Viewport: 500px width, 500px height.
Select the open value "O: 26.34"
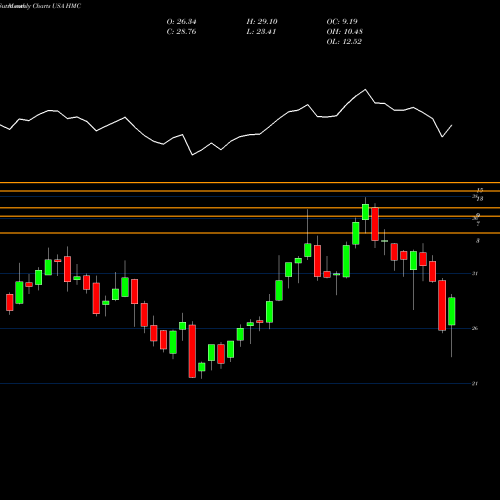click(181, 22)
